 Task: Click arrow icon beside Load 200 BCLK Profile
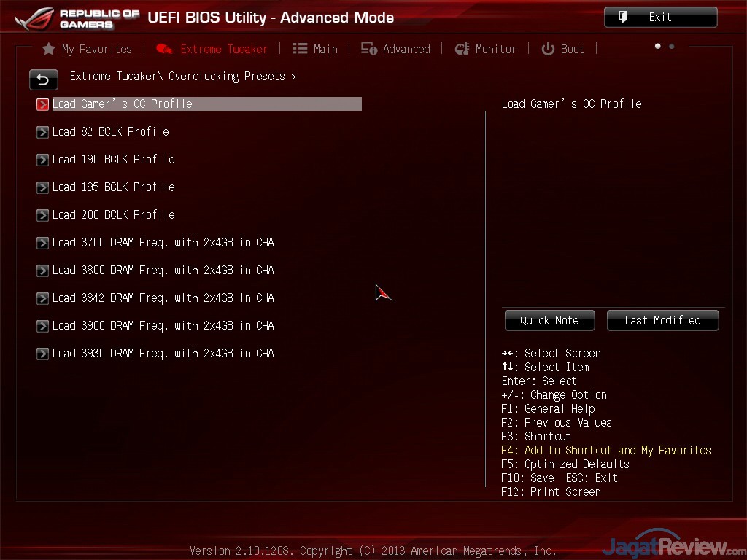coord(42,215)
